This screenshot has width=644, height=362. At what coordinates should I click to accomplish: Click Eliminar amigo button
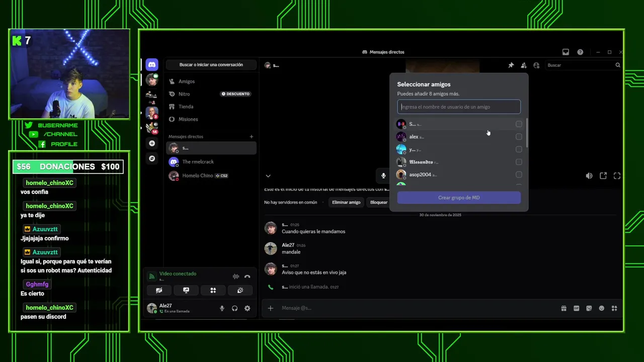[x=346, y=202]
